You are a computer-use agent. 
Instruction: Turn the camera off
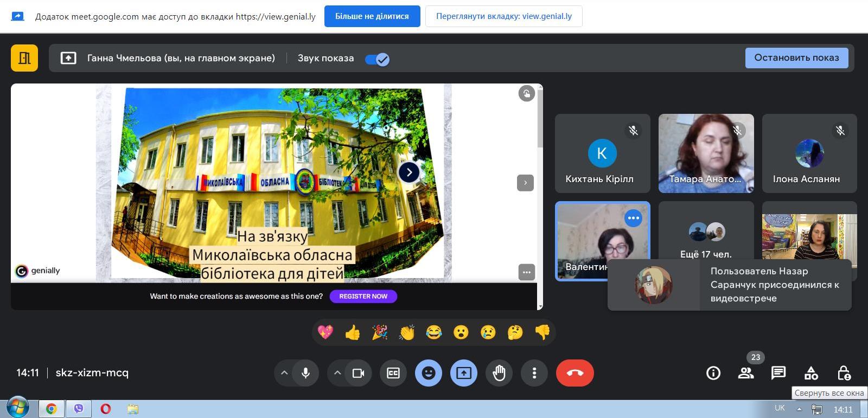359,373
